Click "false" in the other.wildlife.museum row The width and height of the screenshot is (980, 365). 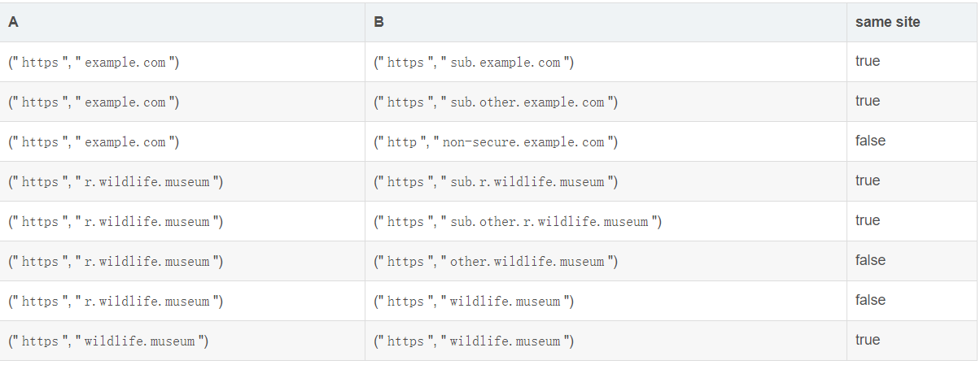pyautogui.click(x=870, y=260)
